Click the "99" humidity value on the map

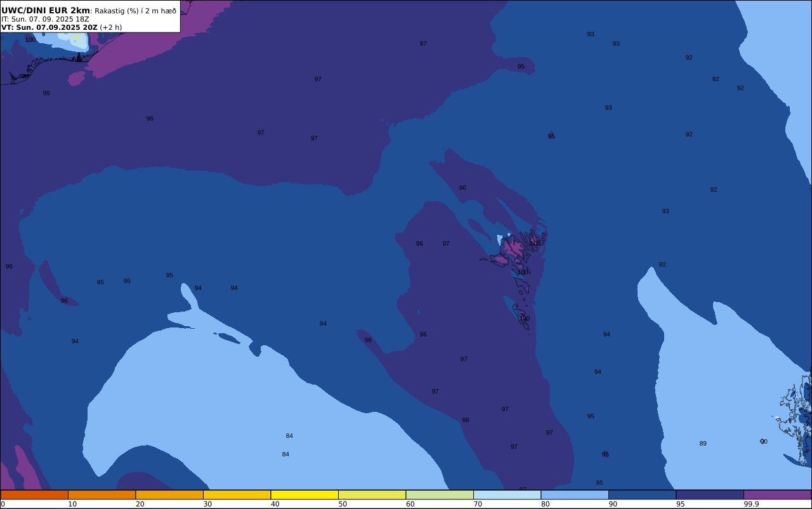coord(46,93)
